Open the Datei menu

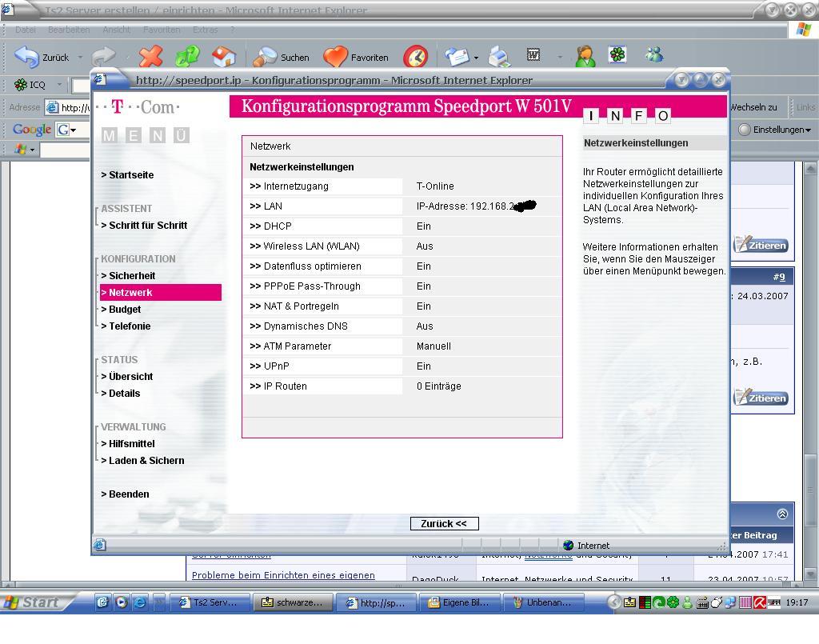[x=25, y=30]
